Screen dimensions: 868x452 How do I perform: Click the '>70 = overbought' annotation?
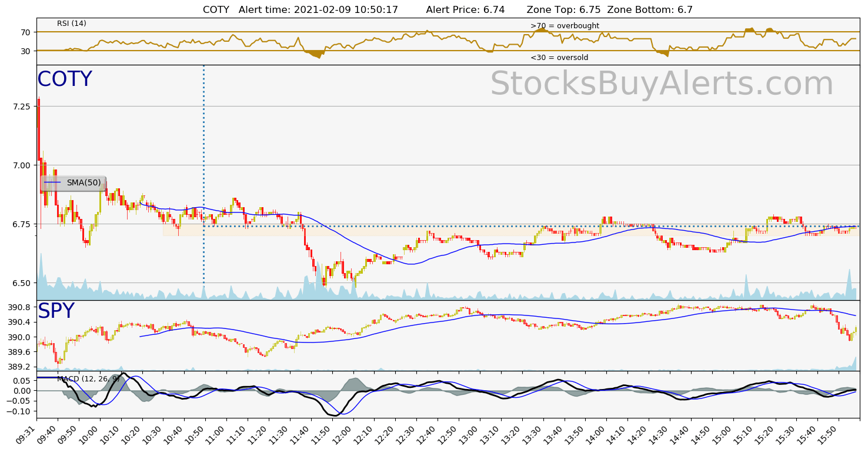pyautogui.click(x=565, y=26)
